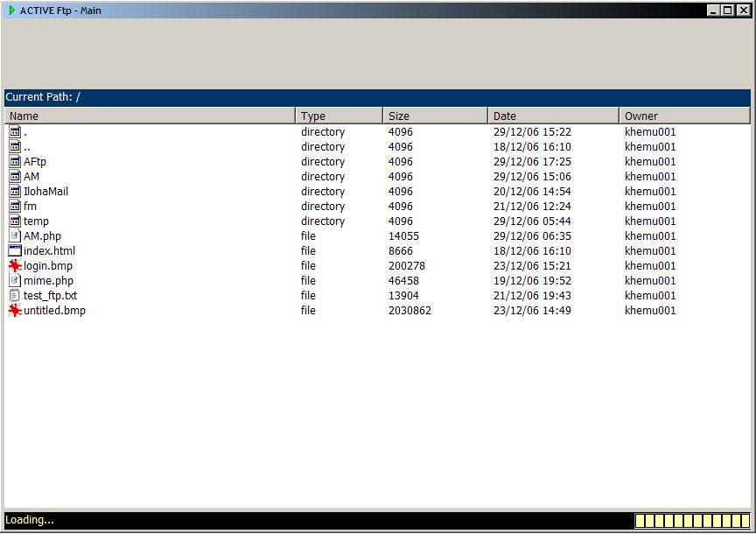Click the IlohaMail directory icon
756x534 pixels.
tap(15, 192)
